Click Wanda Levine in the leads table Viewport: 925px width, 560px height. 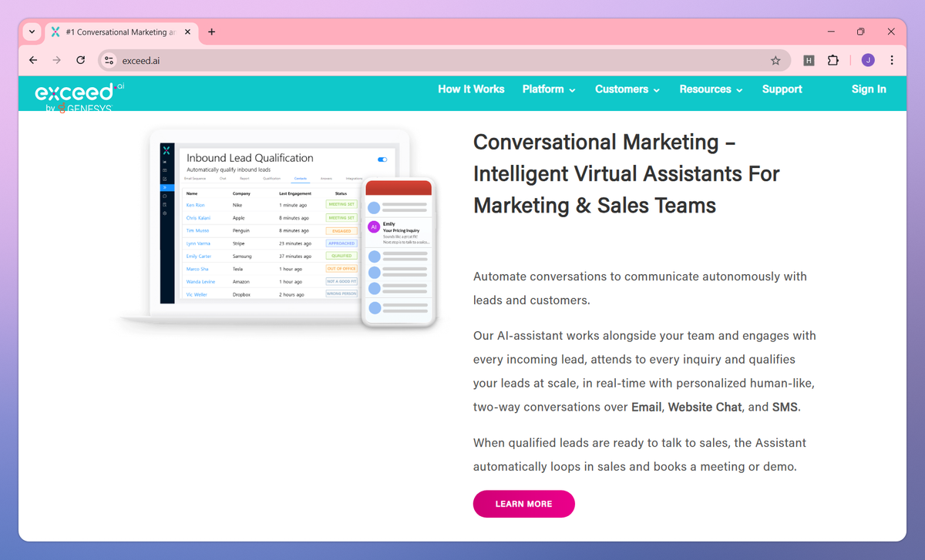pos(200,282)
